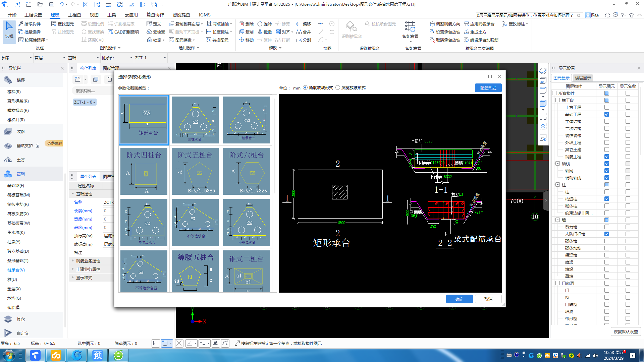Screen dimensions: 644x362
Task: Select the 等腰五桩台 thumbnail
Action: (x=195, y=271)
